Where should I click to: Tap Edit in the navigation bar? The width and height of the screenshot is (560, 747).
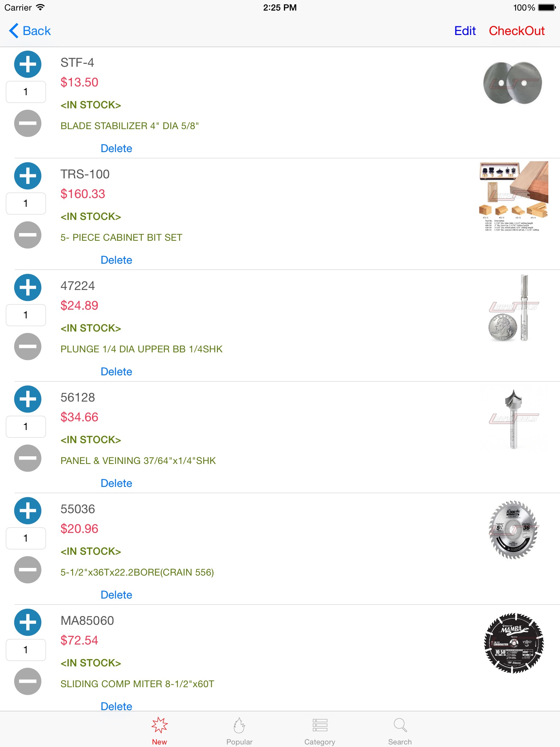(x=465, y=31)
